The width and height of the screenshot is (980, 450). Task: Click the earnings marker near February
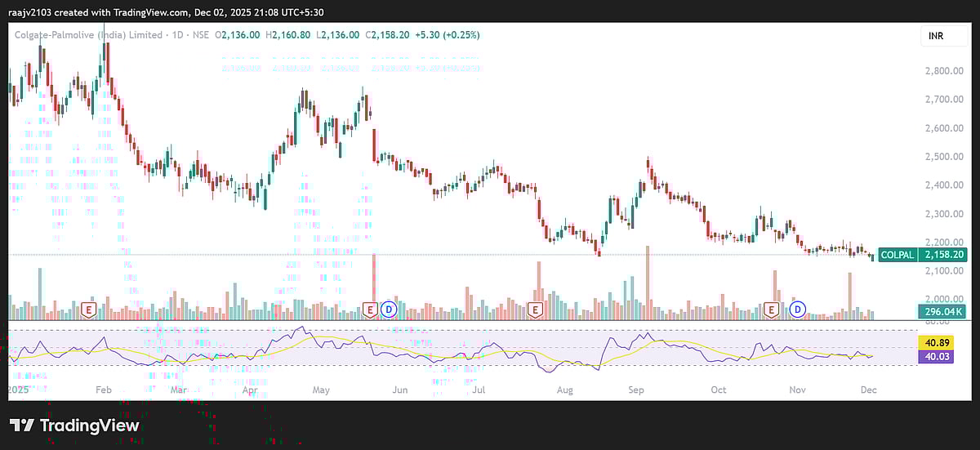(89, 310)
